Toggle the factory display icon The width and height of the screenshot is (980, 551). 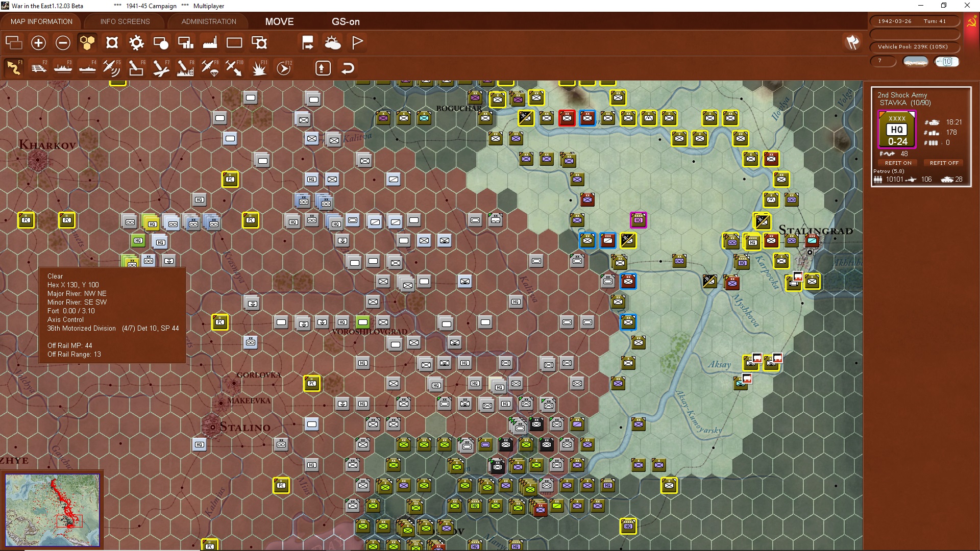pyautogui.click(x=210, y=43)
